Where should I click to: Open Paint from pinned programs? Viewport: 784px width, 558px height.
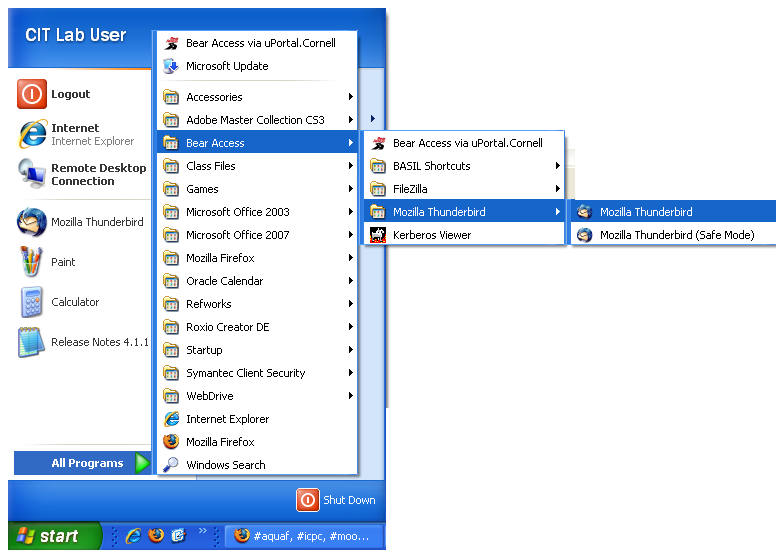tap(32, 262)
